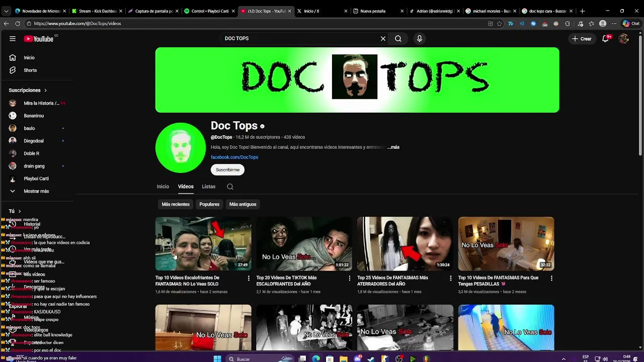Open options for 'Top 10 Videos Escalofriantes' video
Image resolution: width=644 pixels, height=362 pixels.
(x=248, y=278)
